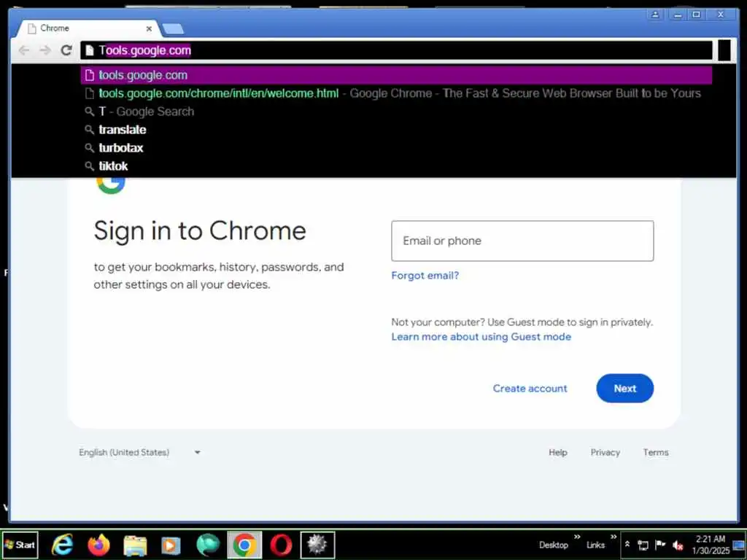Focus the Email or phone field
The image size is (747, 560).
click(x=522, y=241)
